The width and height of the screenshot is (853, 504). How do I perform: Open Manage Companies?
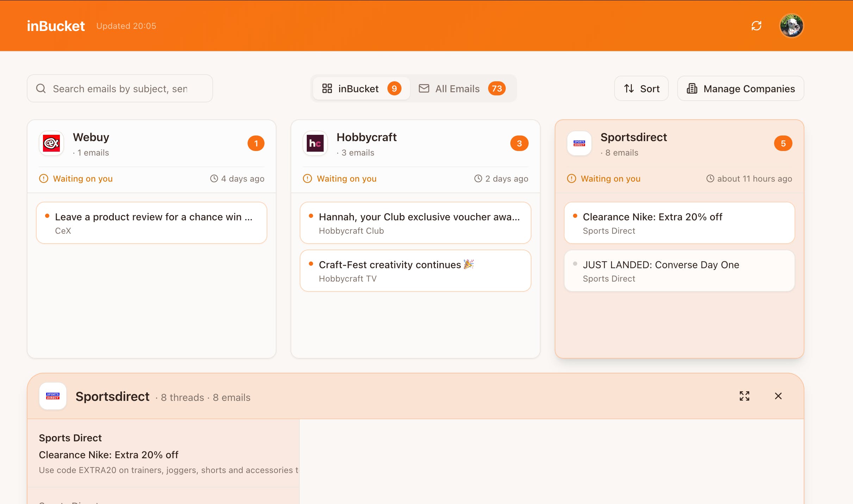(740, 88)
